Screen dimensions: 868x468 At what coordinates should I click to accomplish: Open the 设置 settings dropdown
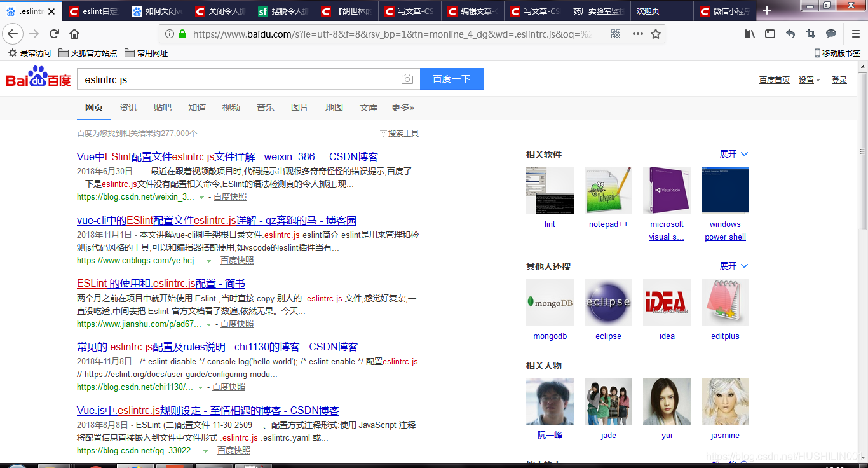tap(809, 79)
